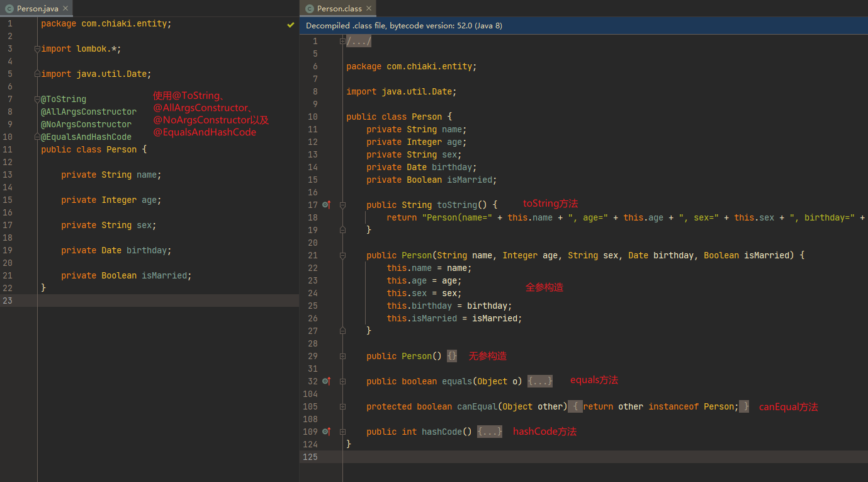Click override gutter icon beside toString method
Image resolution: width=868 pixels, height=482 pixels.
326,205
